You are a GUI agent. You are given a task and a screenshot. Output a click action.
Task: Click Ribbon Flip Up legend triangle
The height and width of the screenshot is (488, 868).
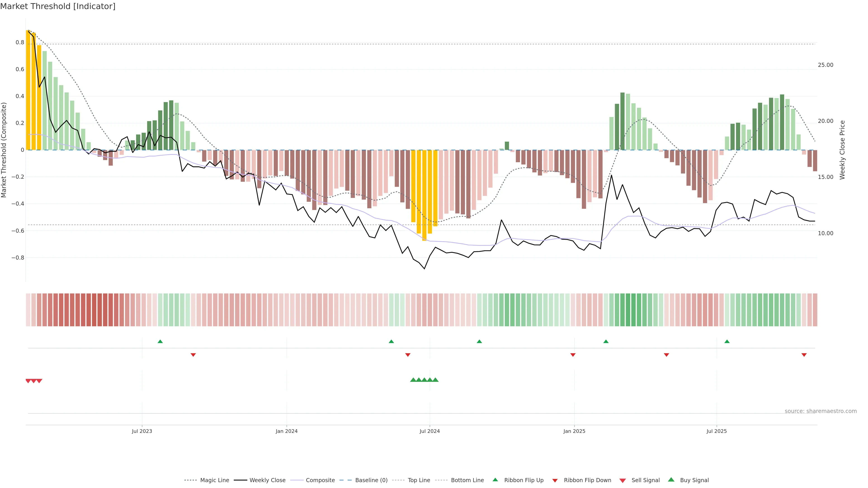click(x=495, y=480)
